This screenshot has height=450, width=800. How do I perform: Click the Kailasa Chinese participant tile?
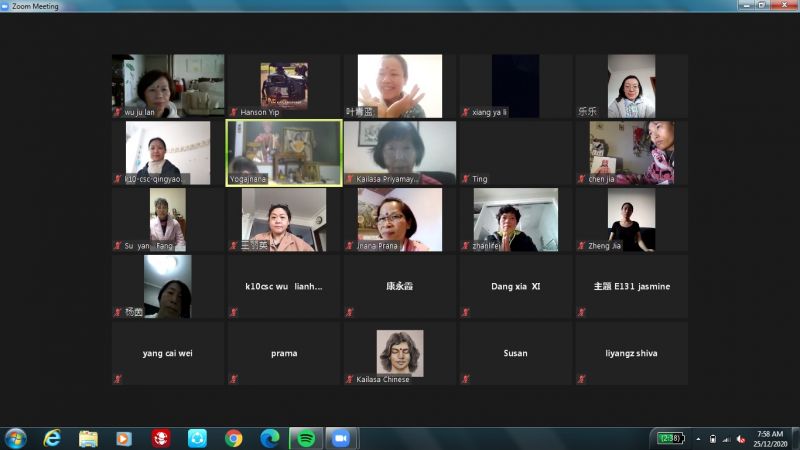point(400,353)
